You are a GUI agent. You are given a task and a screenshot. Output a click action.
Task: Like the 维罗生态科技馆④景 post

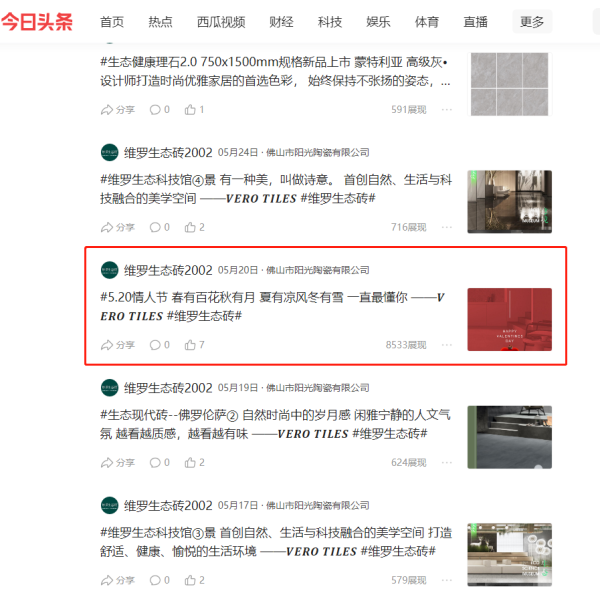click(x=194, y=227)
